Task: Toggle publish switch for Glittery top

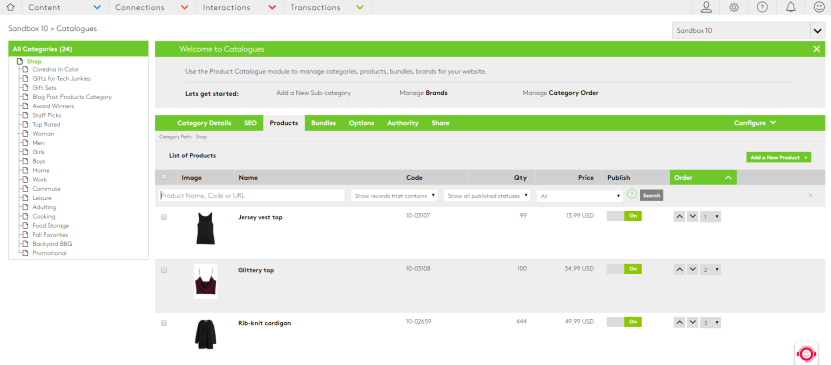Action: (624, 269)
